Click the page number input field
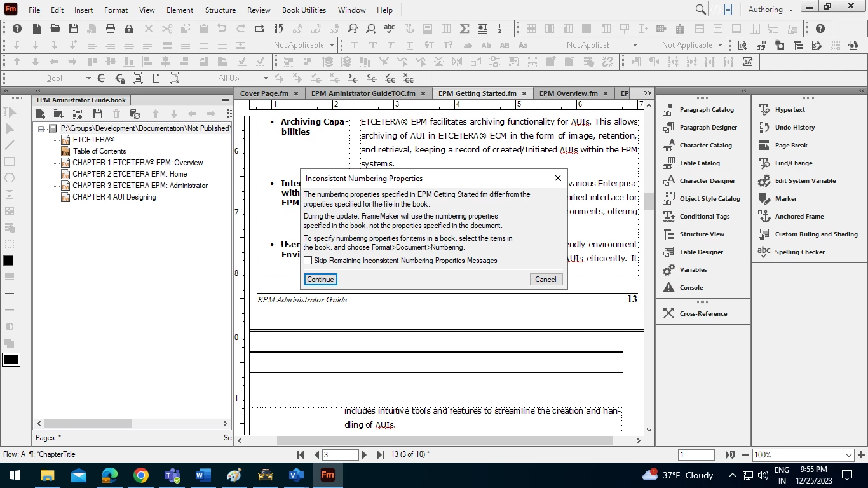The height and width of the screenshot is (488, 868). coord(340,455)
